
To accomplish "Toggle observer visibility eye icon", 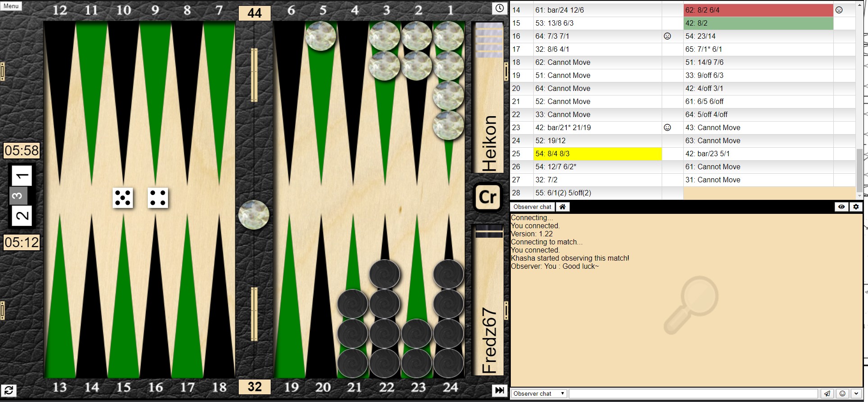I will 841,207.
